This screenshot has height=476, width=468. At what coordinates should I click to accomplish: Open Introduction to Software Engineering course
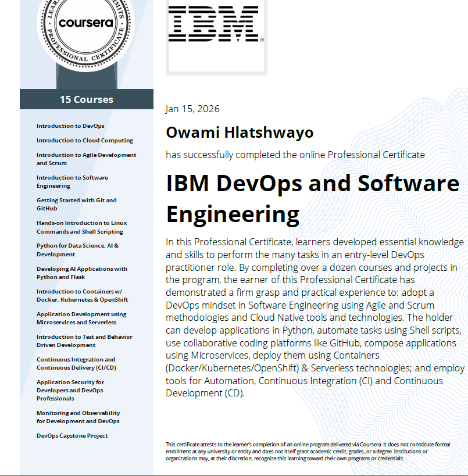tap(72, 182)
